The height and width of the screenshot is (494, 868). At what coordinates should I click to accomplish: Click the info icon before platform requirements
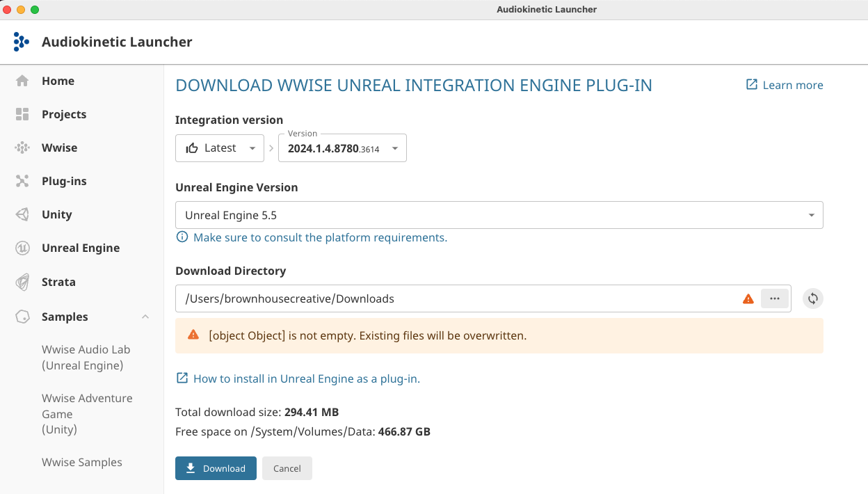[x=182, y=237]
